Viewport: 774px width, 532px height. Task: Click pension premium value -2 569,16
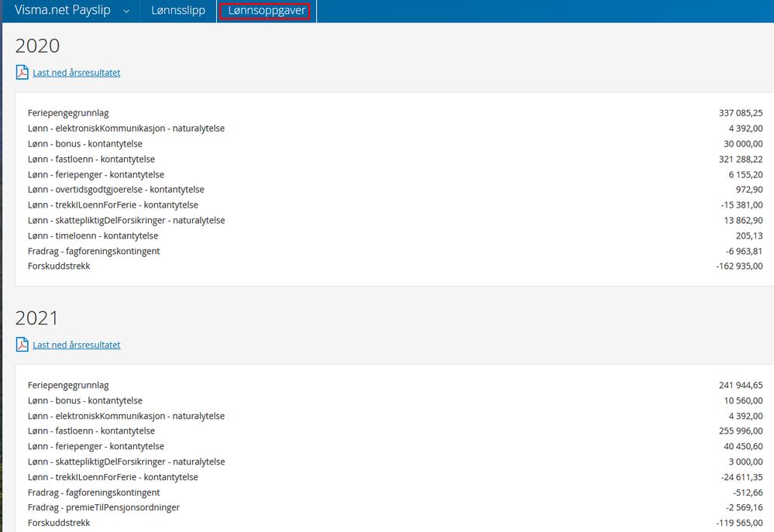pyautogui.click(x=744, y=507)
